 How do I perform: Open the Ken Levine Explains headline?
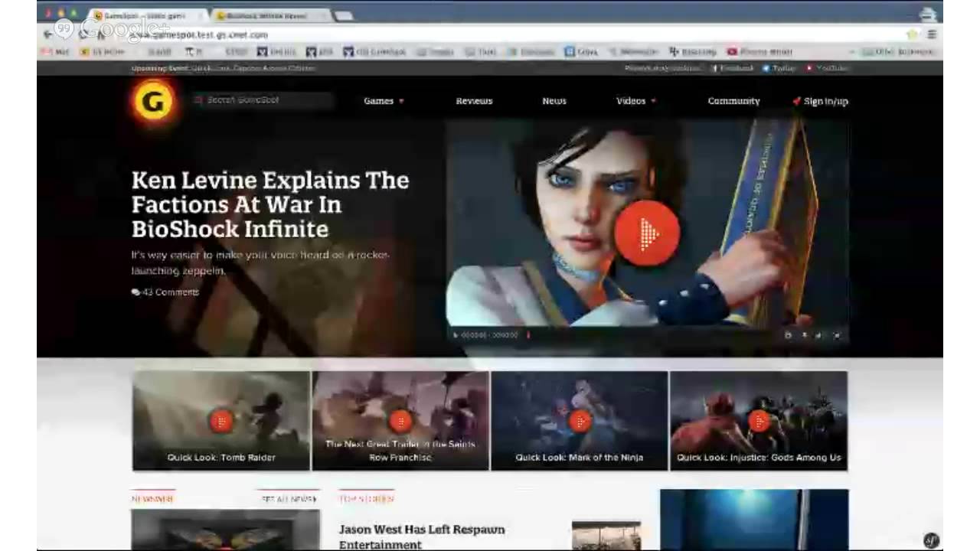[270, 204]
